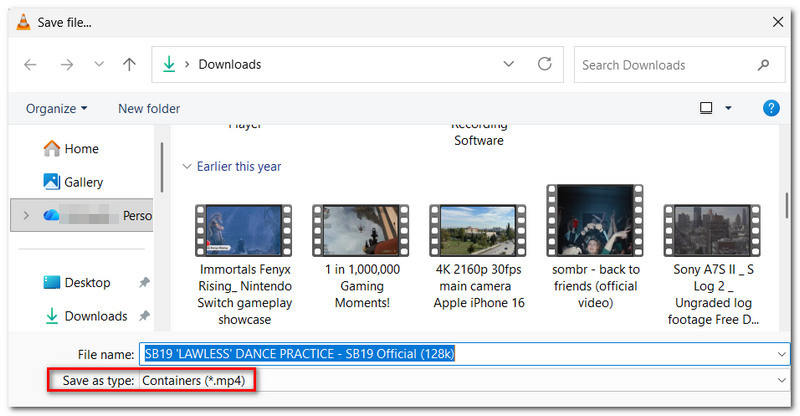Image resolution: width=800 pixels, height=416 pixels.
Task: Open the Organize menu
Action: 57,109
